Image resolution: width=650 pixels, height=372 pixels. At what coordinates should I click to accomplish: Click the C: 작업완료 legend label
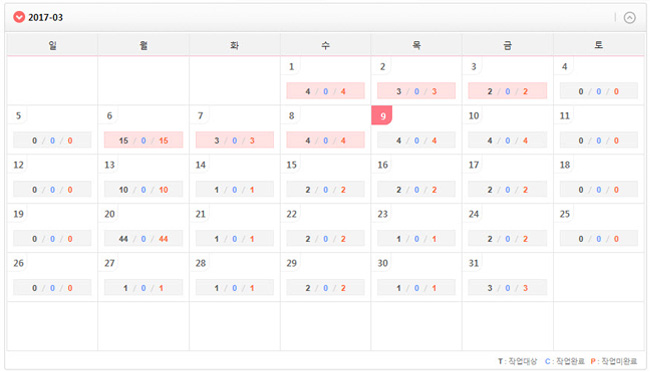(x=565, y=361)
